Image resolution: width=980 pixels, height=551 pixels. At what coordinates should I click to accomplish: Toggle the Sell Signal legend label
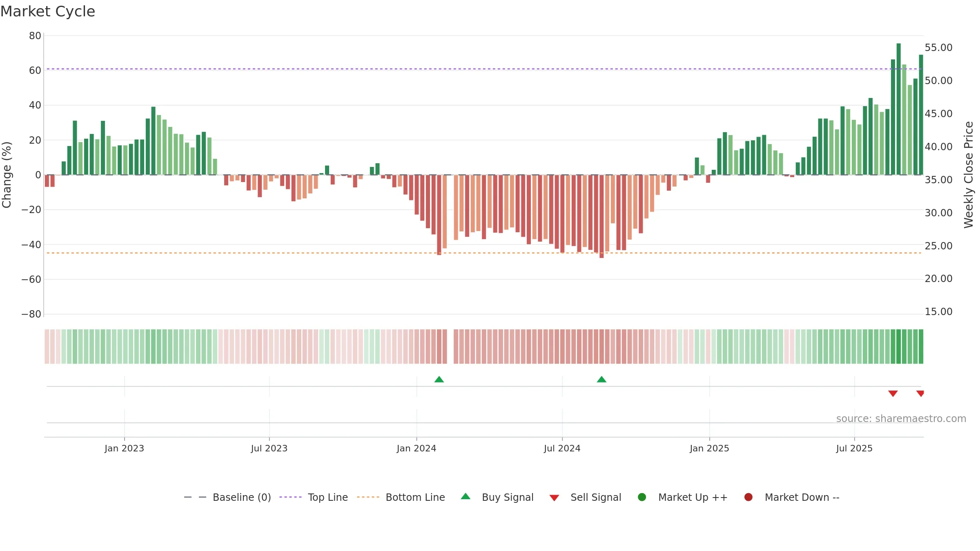point(596,497)
